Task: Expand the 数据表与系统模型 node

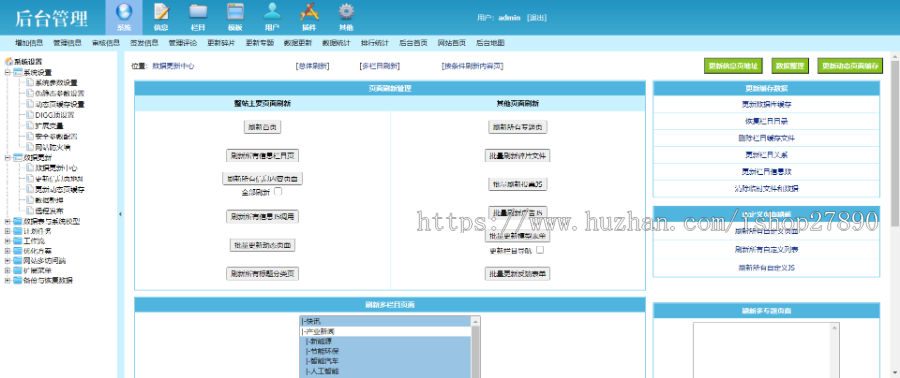Action: 7,221
